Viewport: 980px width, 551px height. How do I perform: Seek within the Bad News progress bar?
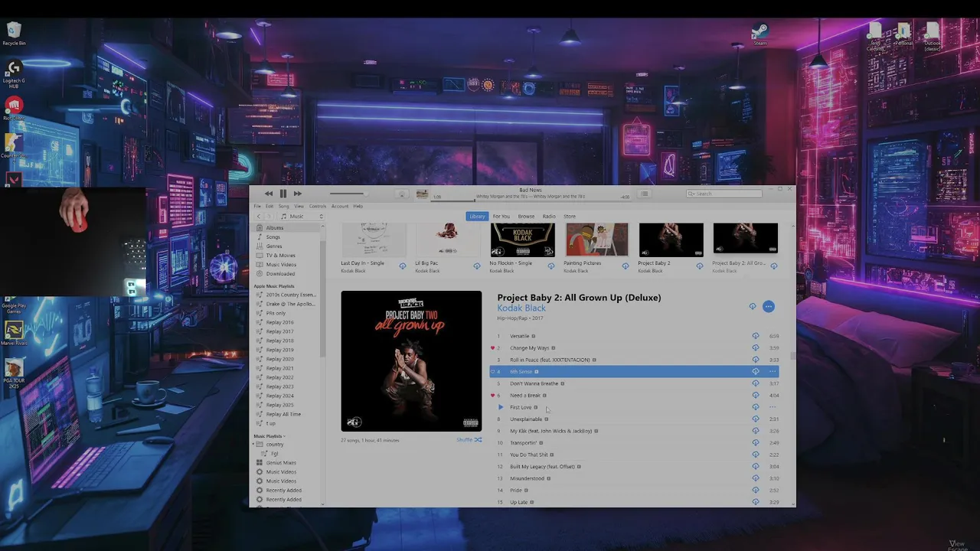click(x=530, y=201)
